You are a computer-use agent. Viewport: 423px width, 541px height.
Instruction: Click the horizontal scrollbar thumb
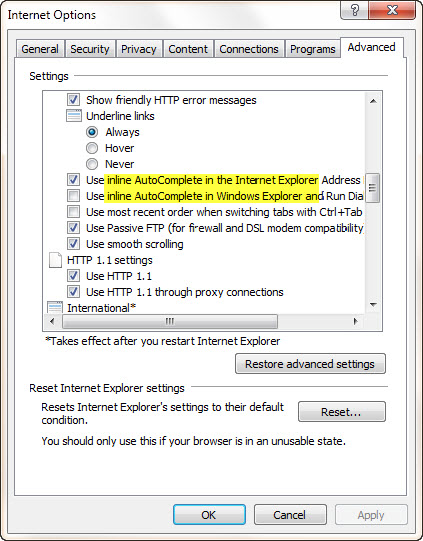[x=170, y=322]
